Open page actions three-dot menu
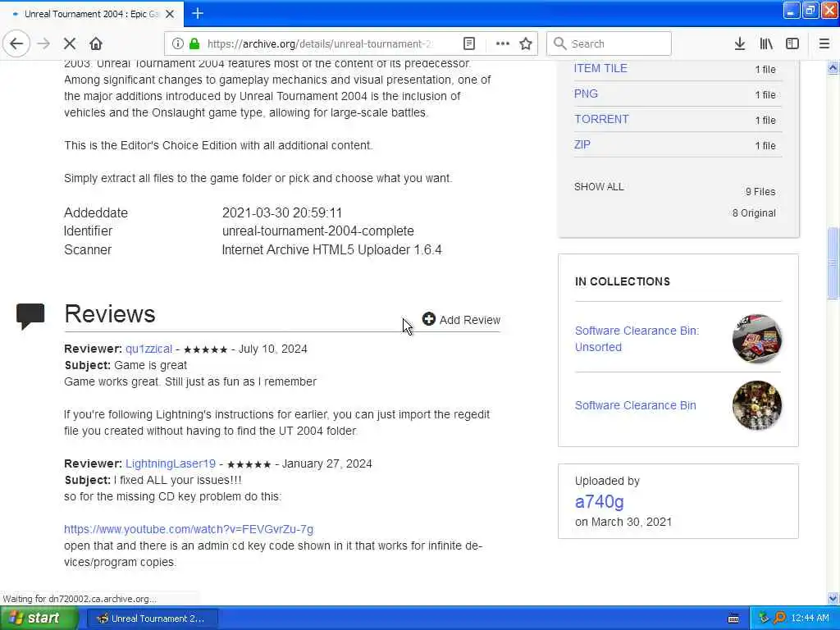840x630 pixels. pyautogui.click(x=503, y=43)
